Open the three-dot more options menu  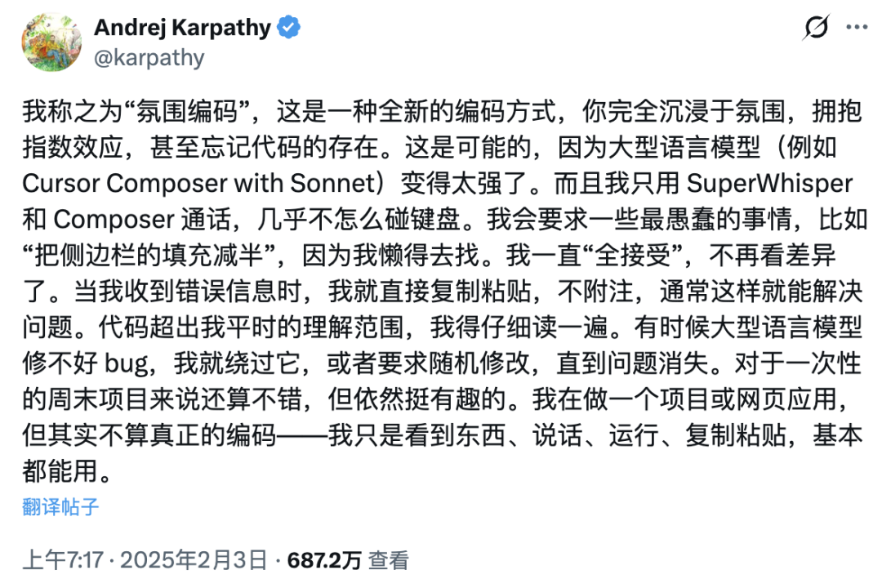855,28
